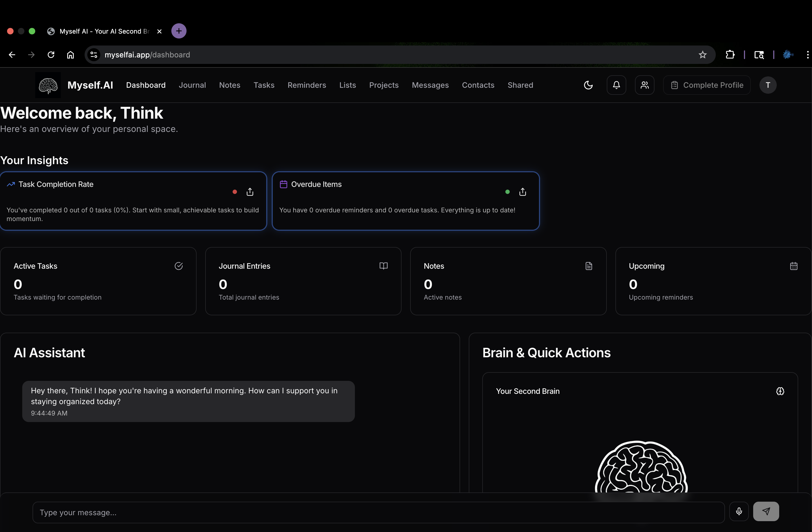This screenshot has width=812, height=532.
Task: Click the Journal Entries book icon
Action: 383,266
